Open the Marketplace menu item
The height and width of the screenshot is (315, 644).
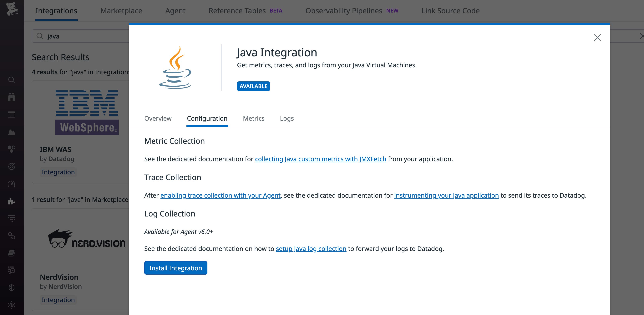click(x=121, y=11)
